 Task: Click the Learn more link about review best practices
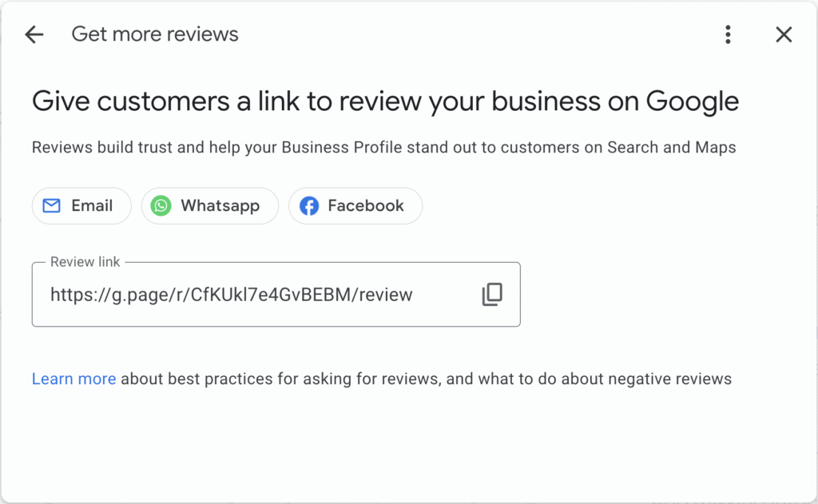[73, 379]
